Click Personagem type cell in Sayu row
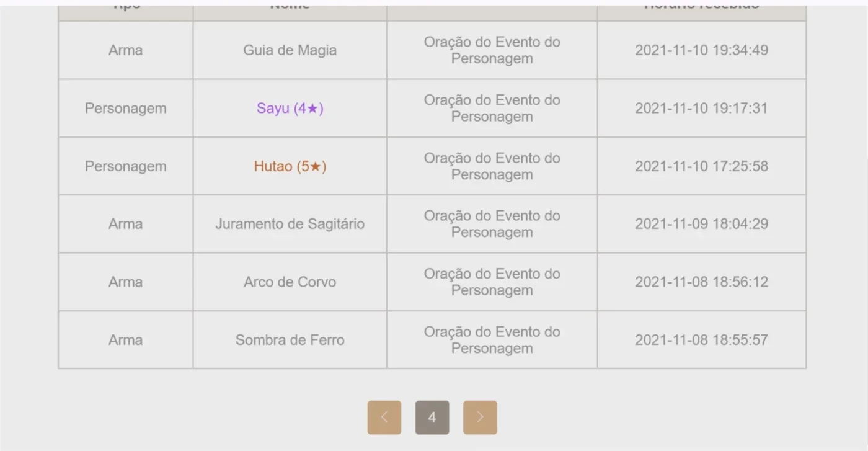This screenshot has width=868, height=451. (x=126, y=108)
